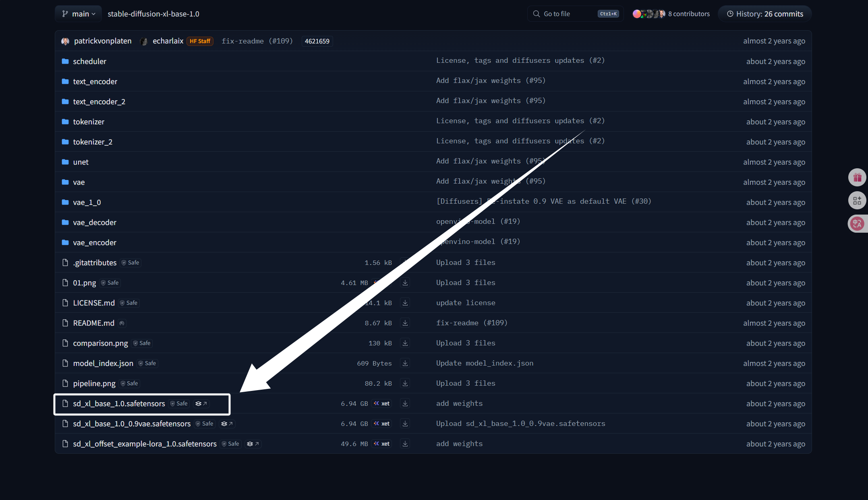This screenshot has height=500, width=868.
Task: Open sd_xl_offset_example-lora_1.0.safetensors file
Action: pyautogui.click(x=145, y=444)
